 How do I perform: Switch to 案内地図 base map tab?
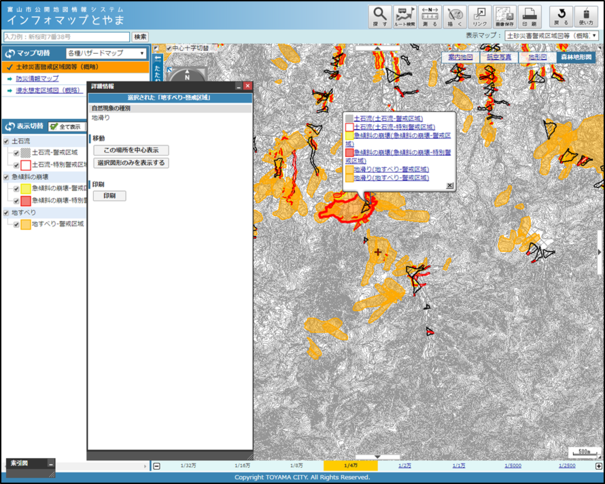[x=460, y=57]
